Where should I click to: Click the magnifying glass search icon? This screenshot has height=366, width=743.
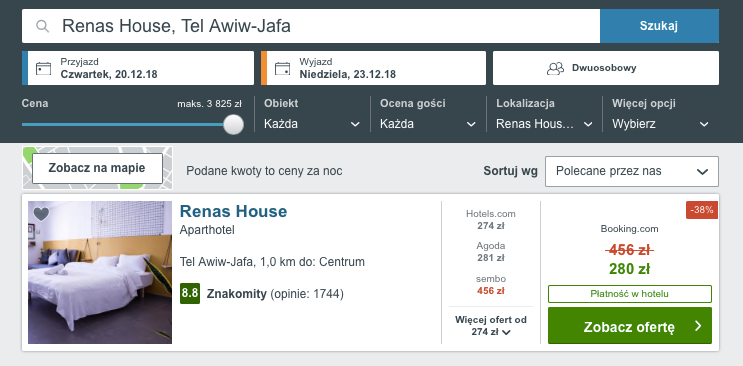43,26
